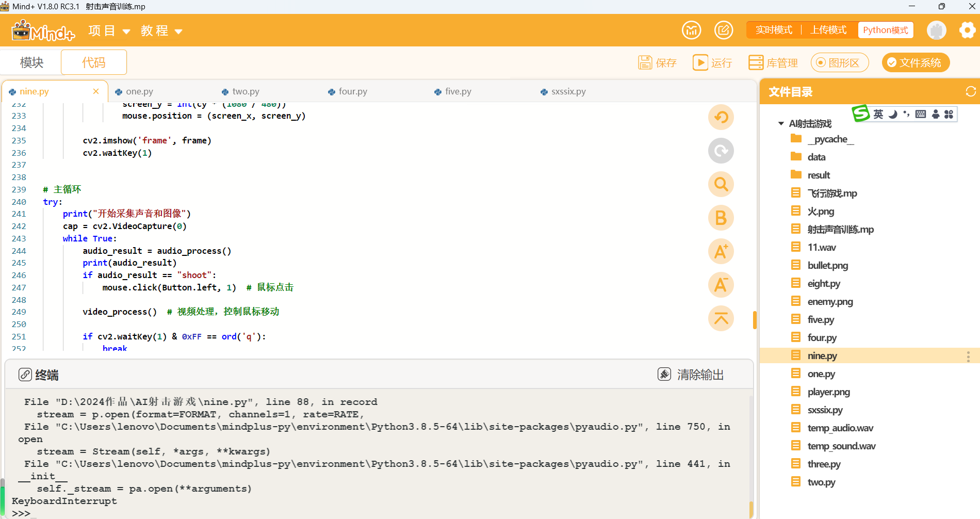Click the editor vertical scrollbar thumb
The image size is (980, 519).
[755, 320]
